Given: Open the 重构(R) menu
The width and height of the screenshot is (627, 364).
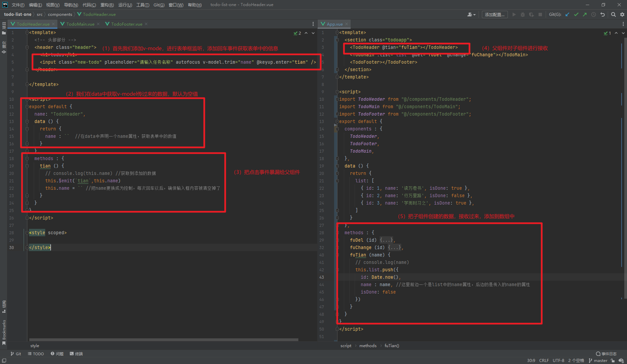Looking at the screenshot, I should 107,5.
